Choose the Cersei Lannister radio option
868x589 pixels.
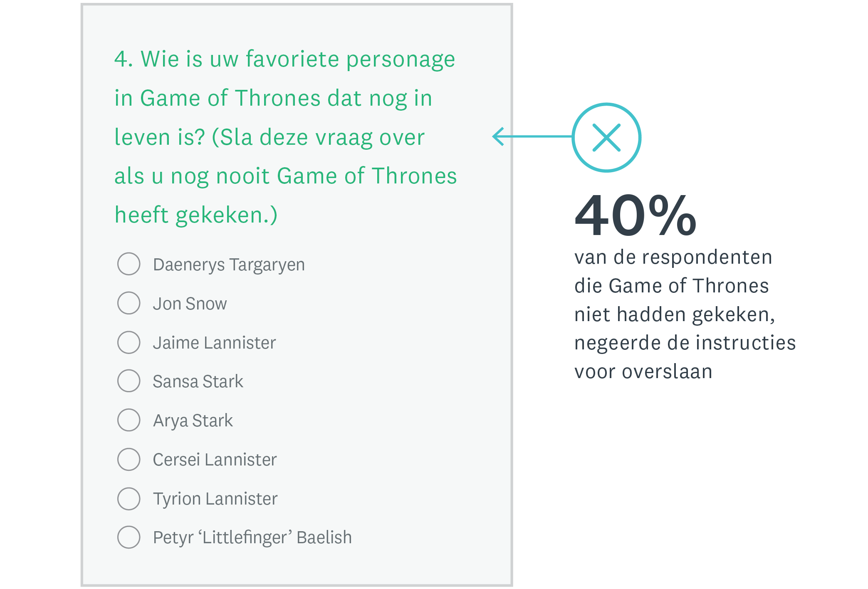pyautogui.click(x=129, y=459)
